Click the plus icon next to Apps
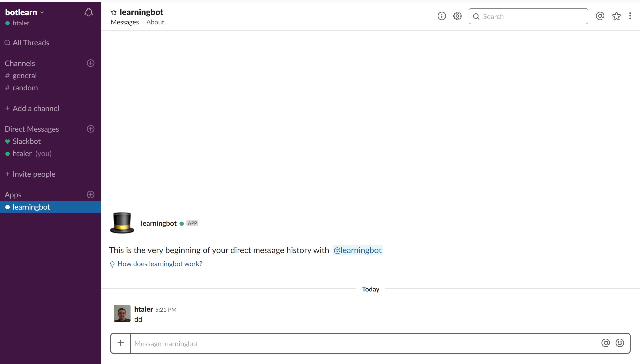640x364 pixels. pos(91,195)
